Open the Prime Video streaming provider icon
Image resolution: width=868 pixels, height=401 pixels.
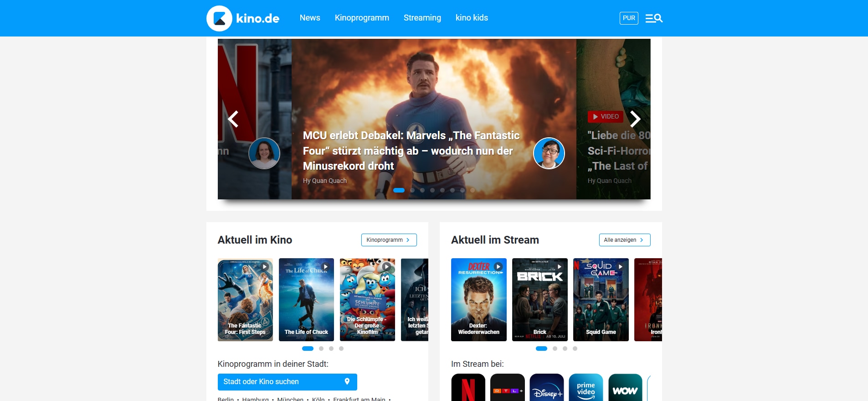pos(586,388)
